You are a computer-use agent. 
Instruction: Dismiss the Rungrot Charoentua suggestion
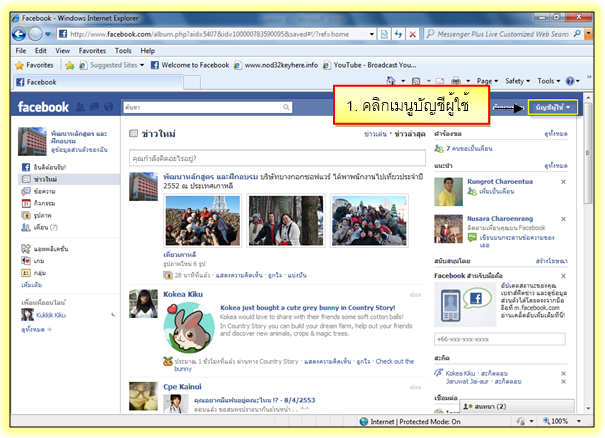click(563, 182)
